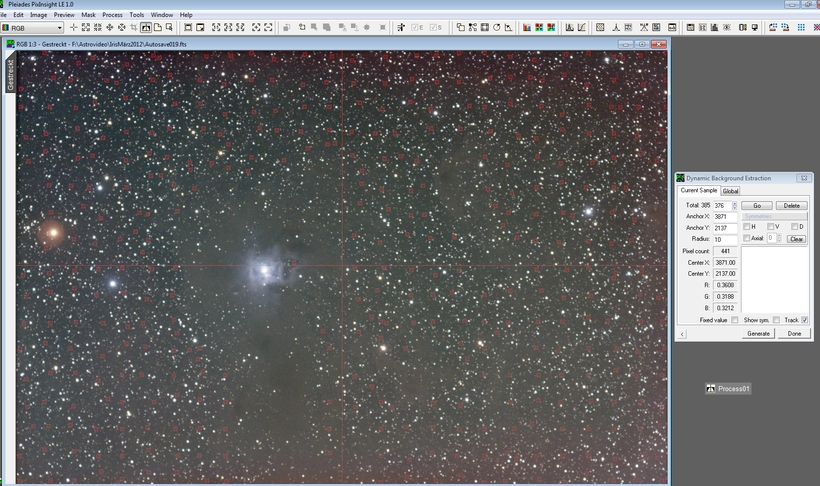Enable the D symmetry checkbox
This screenshot has width=820, height=486.
pyautogui.click(x=794, y=227)
